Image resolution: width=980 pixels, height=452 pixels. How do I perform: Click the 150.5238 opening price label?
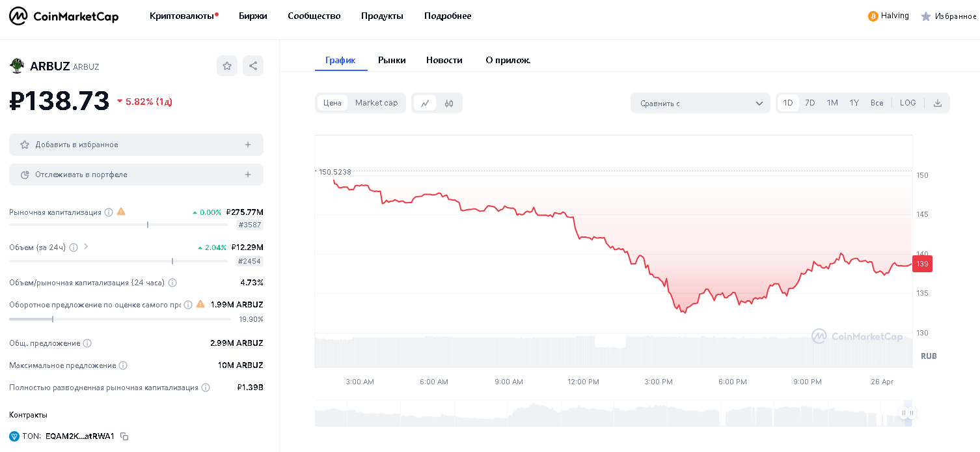(334, 172)
